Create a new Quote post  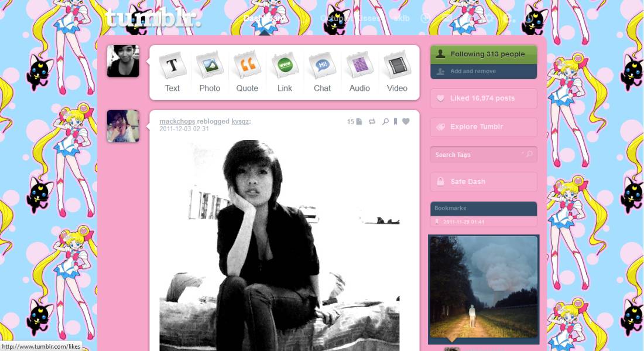[247, 72]
